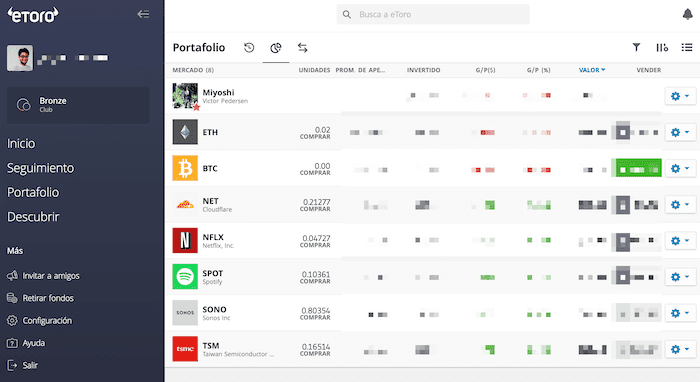Click the green sell button for BTC
The image size is (700, 382).
637,168
